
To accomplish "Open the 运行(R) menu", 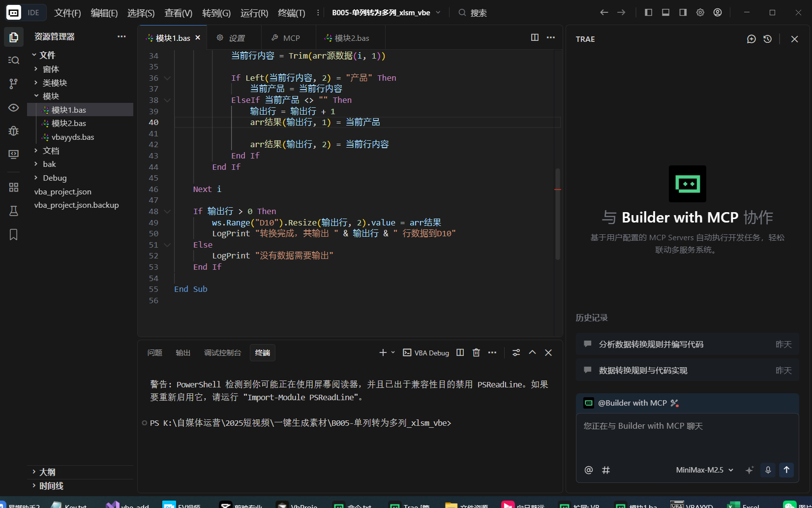I will point(253,13).
